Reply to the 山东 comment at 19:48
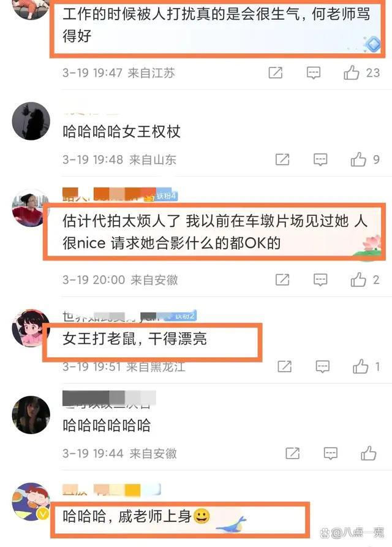392x547 pixels. 320,159
